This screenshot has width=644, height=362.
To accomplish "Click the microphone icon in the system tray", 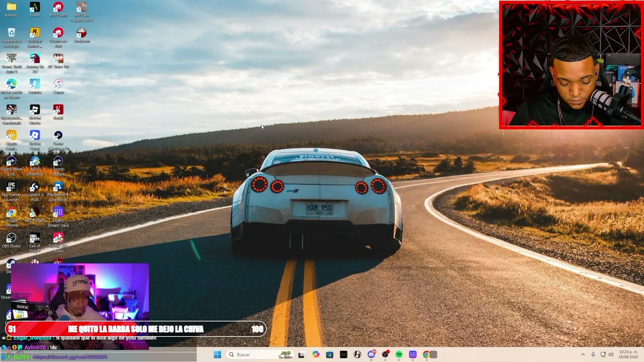I will click(593, 354).
